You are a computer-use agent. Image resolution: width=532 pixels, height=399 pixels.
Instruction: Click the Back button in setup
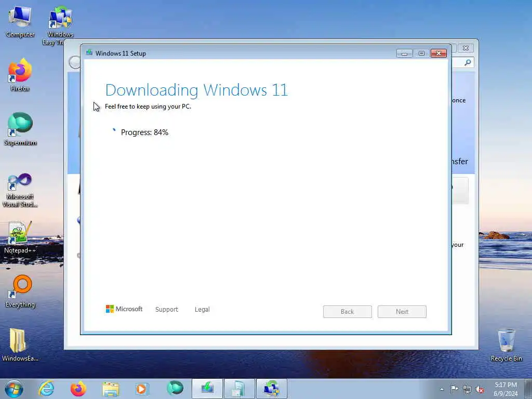coord(347,312)
